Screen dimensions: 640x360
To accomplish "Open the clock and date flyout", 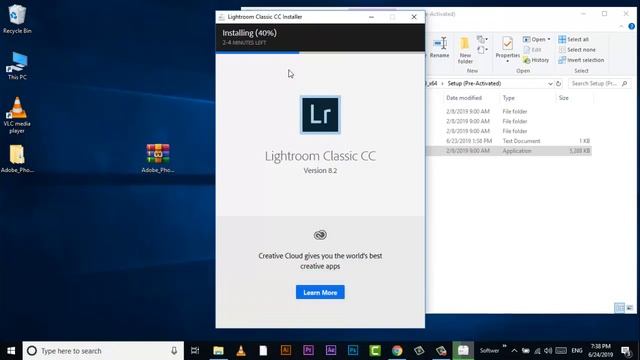I will pos(601,351).
